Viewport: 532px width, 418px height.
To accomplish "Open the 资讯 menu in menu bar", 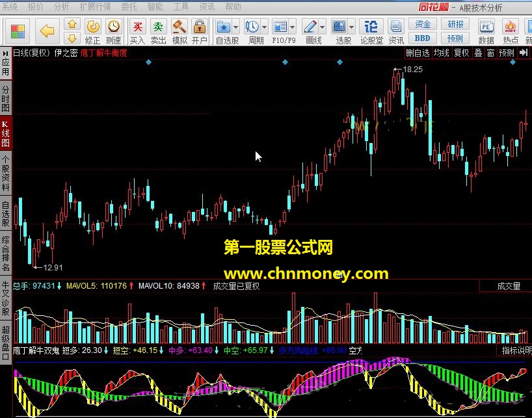I will coord(207,7).
